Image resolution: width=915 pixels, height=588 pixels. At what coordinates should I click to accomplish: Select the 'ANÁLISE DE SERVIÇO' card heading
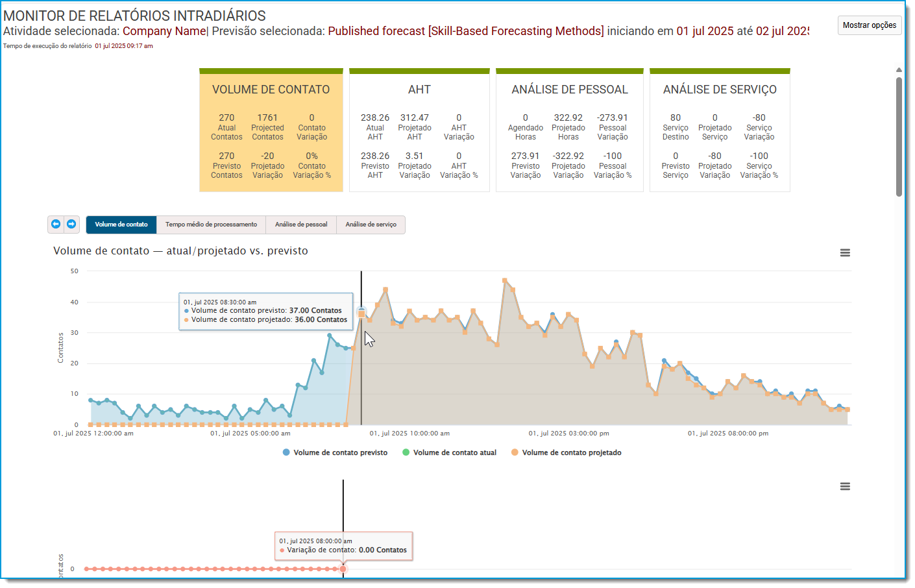pos(720,90)
